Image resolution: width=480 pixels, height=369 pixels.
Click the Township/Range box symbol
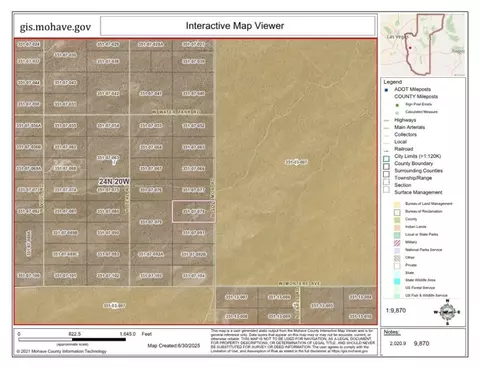coord(386,182)
